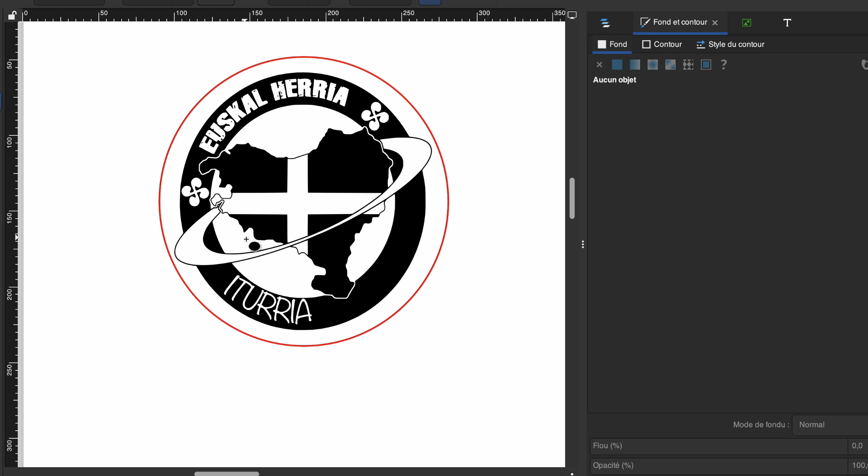Select the swatch fill icon

(x=706, y=65)
